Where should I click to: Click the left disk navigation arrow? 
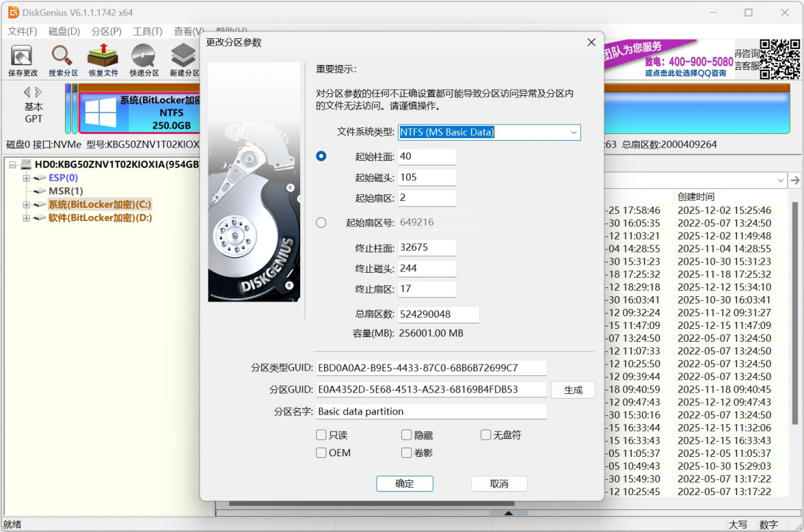pos(27,92)
